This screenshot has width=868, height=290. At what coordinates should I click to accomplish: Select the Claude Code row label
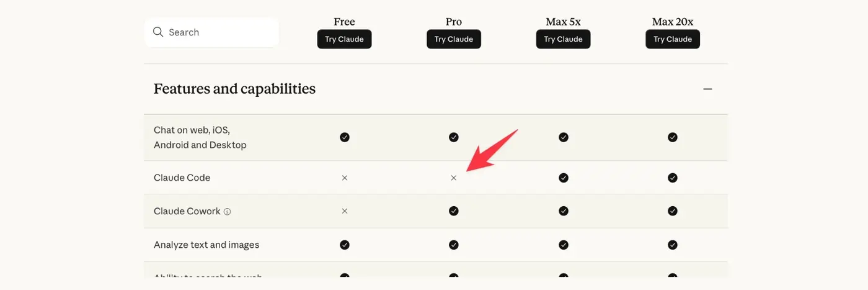click(182, 178)
